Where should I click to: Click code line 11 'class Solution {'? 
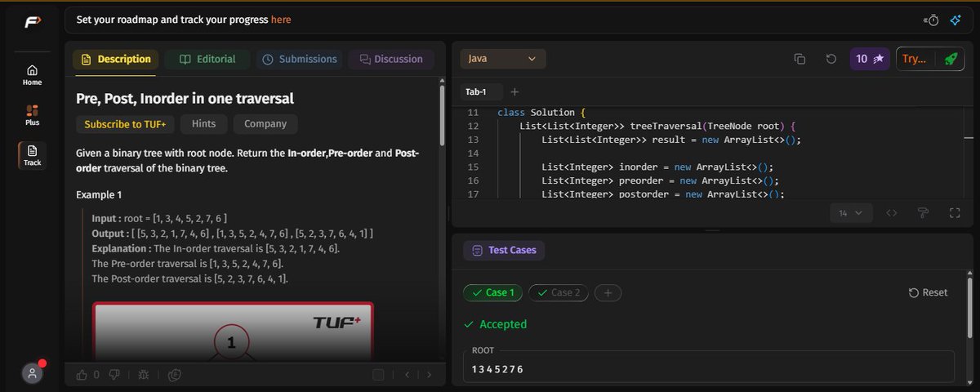pos(540,113)
